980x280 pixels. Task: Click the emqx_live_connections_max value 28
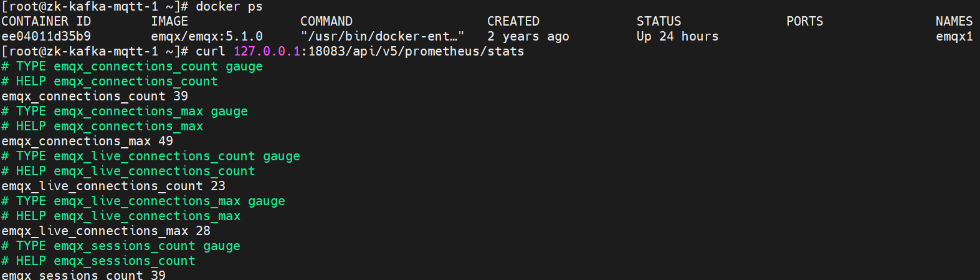[203, 231]
